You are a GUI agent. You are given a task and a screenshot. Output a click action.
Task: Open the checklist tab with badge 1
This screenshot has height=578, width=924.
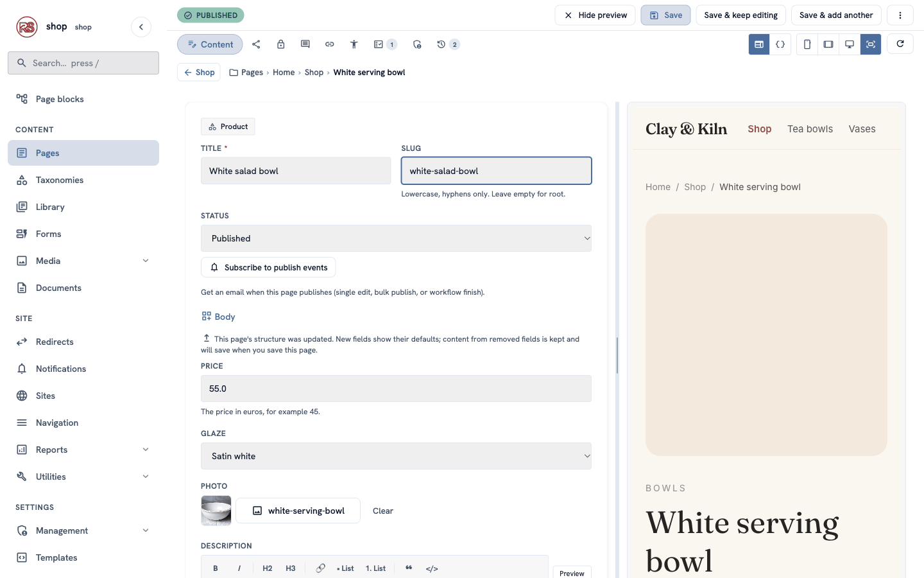(385, 44)
